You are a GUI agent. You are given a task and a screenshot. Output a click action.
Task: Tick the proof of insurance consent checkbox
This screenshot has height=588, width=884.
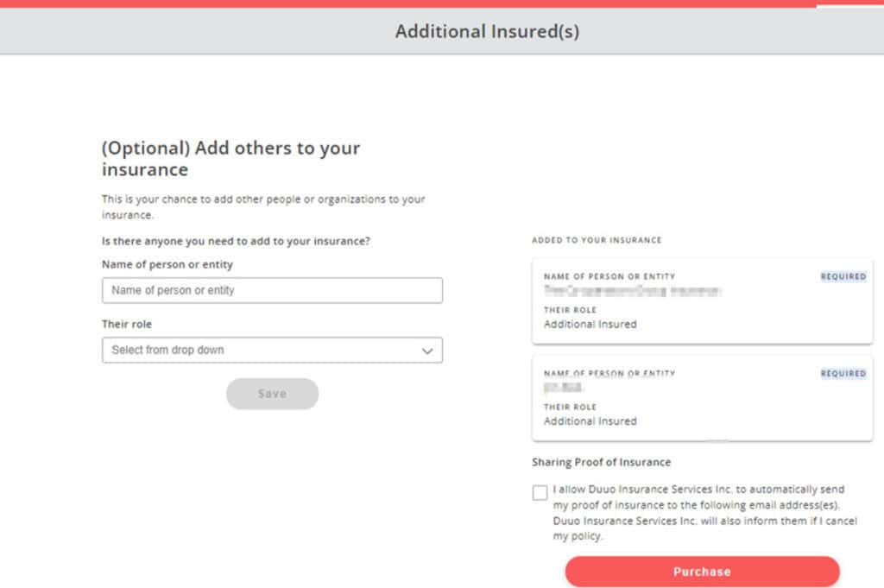pos(540,492)
